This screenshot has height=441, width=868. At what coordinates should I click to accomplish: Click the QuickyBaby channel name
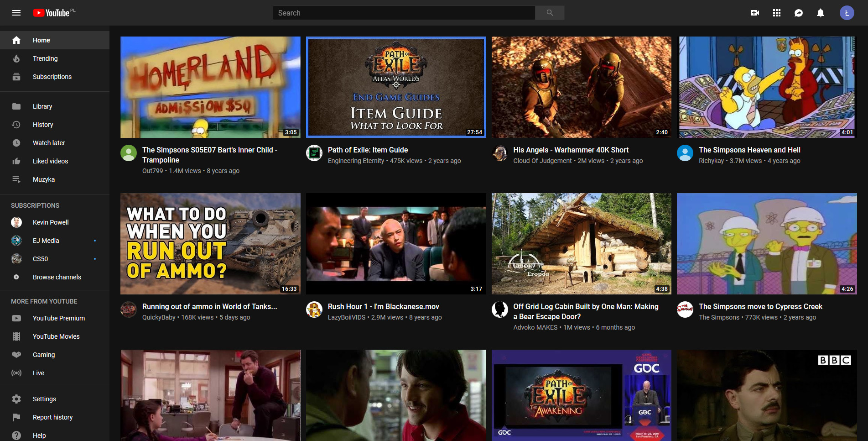click(159, 317)
